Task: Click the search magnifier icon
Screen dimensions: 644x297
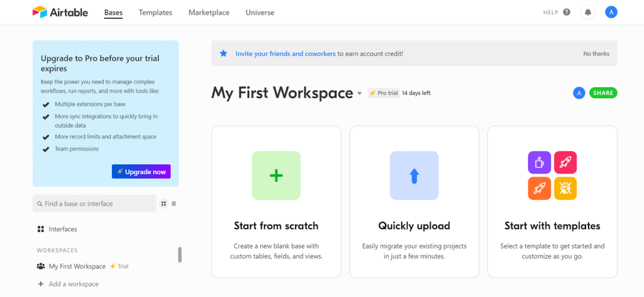Action: 40,204
